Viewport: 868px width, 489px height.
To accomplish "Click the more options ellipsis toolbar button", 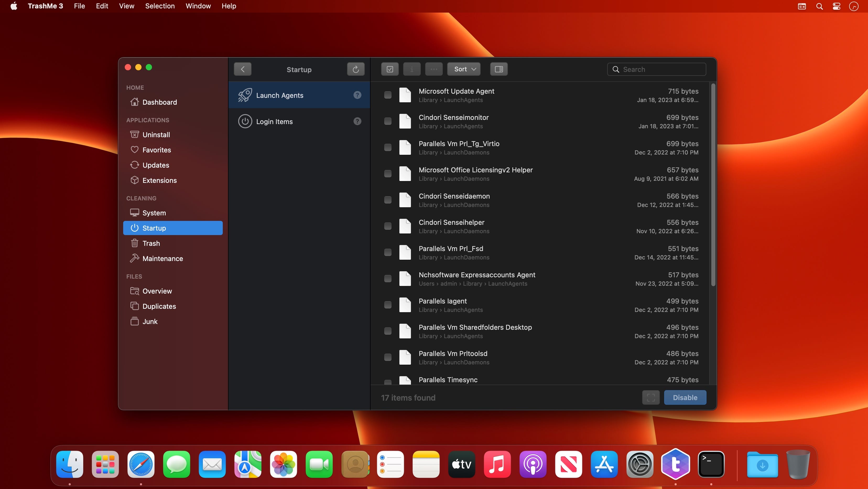I will click(x=434, y=69).
